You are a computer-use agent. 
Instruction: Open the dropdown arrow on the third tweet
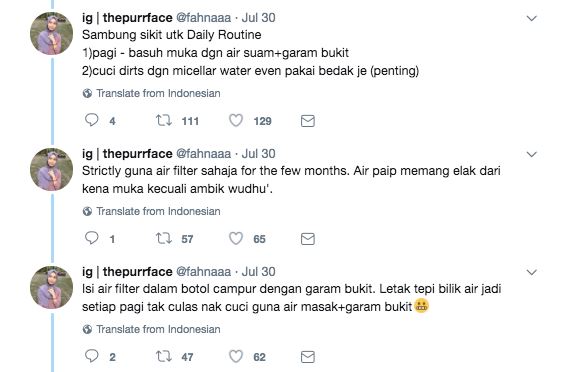click(532, 272)
